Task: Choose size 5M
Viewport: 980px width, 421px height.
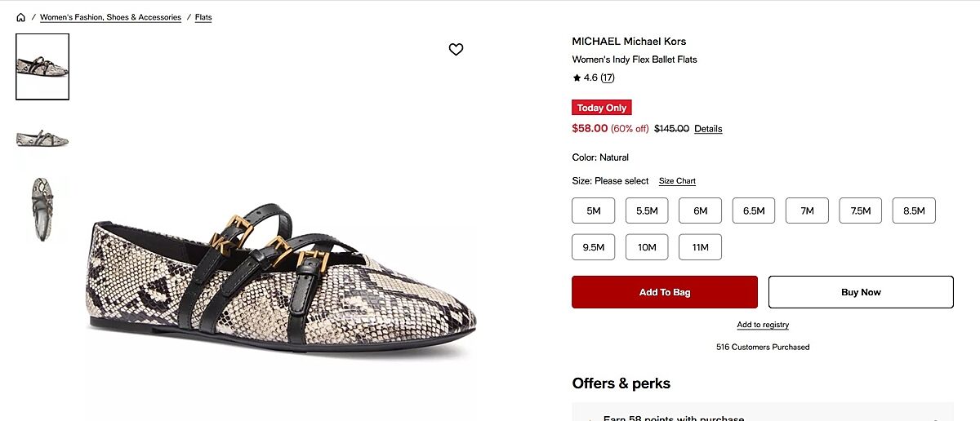Action: (594, 210)
